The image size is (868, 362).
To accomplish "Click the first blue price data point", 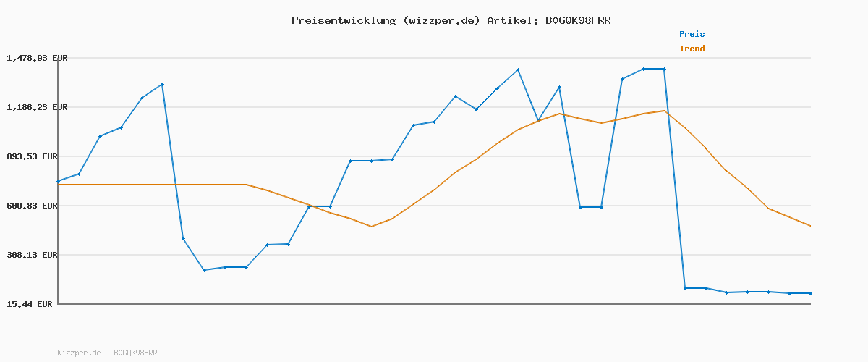I will (x=58, y=181).
